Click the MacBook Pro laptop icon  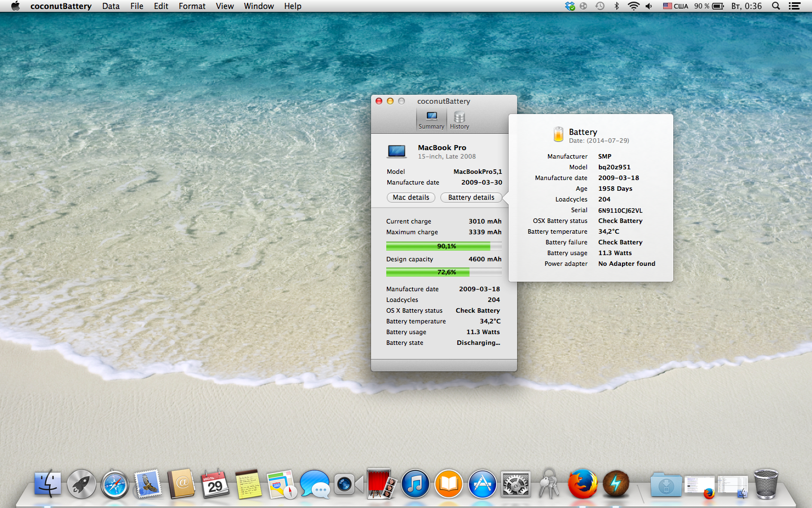pyautogui.click(x=397, y=151)
